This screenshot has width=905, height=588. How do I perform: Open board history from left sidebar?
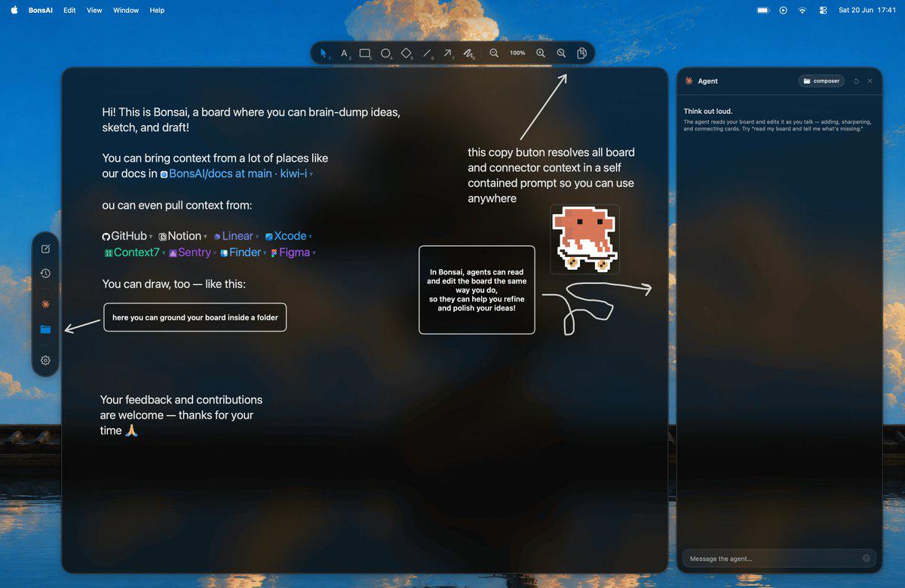(45, 274)
